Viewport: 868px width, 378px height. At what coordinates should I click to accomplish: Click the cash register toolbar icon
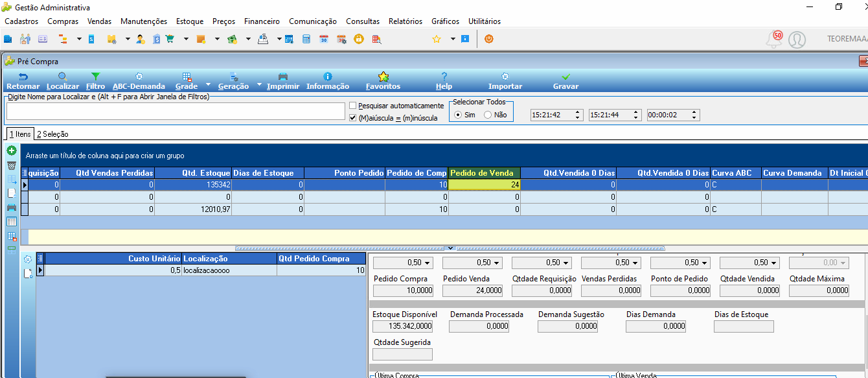(263, 39)
